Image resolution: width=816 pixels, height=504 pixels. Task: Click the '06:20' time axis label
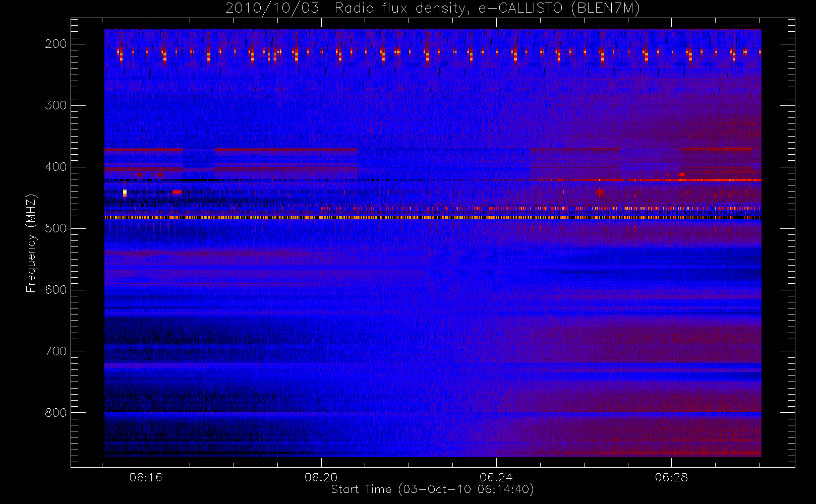point(321,477)
